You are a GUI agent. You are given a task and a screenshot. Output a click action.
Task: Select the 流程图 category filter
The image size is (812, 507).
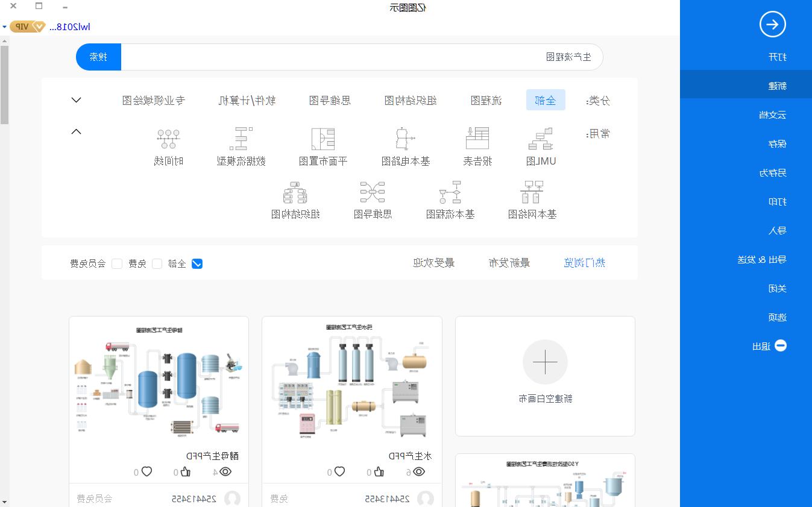(x=486, y=101)
